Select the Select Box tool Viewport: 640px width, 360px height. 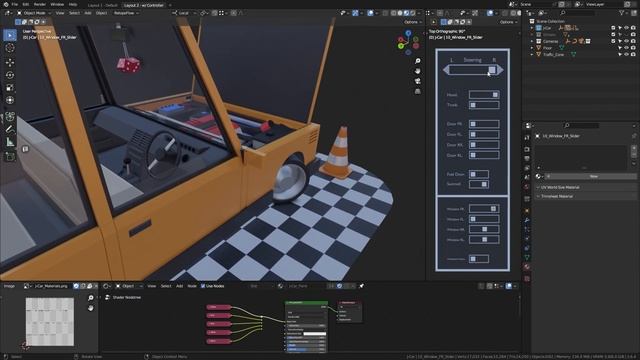(x=10, y=36)
